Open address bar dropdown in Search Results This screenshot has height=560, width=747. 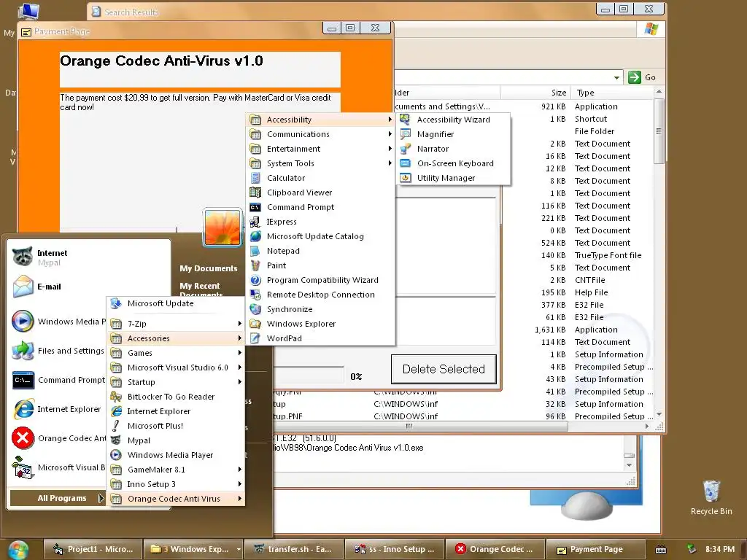(616, 77)
